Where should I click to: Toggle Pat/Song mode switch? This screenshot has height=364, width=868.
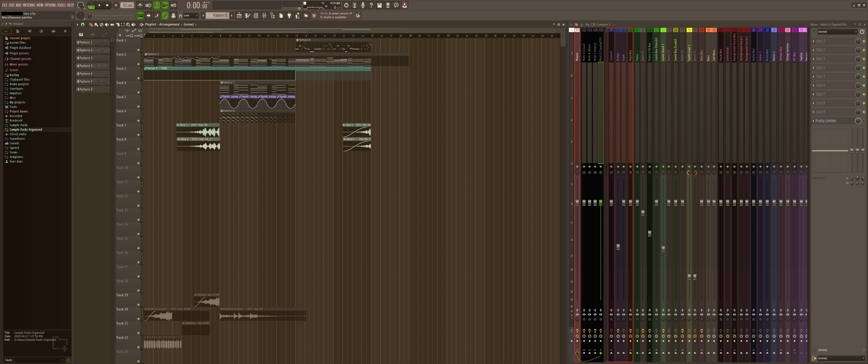(91, 5)
